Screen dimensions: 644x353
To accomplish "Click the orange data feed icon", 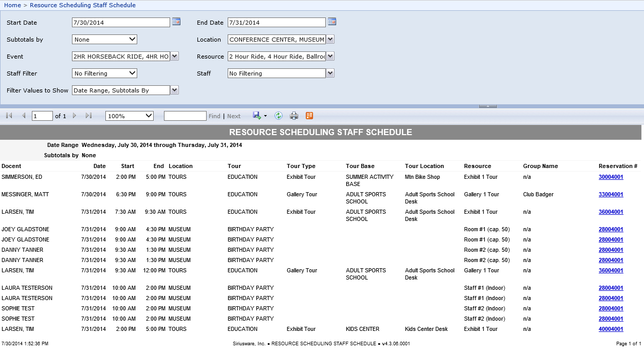I will pos(309,116).
